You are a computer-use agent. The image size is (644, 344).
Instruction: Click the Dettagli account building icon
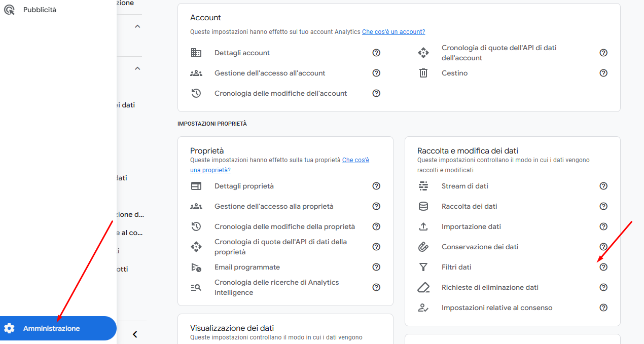pos(196,53)
